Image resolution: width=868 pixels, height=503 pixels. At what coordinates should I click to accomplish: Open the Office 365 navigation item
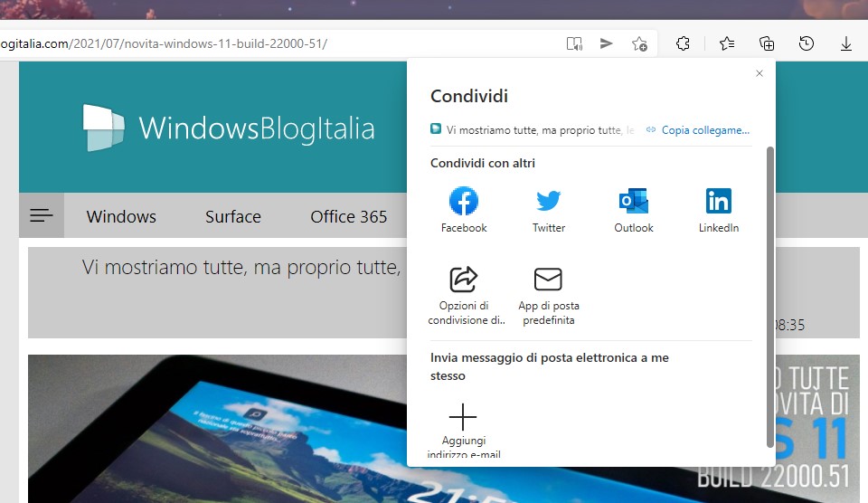pyautogui.click(x=349, y=216)
